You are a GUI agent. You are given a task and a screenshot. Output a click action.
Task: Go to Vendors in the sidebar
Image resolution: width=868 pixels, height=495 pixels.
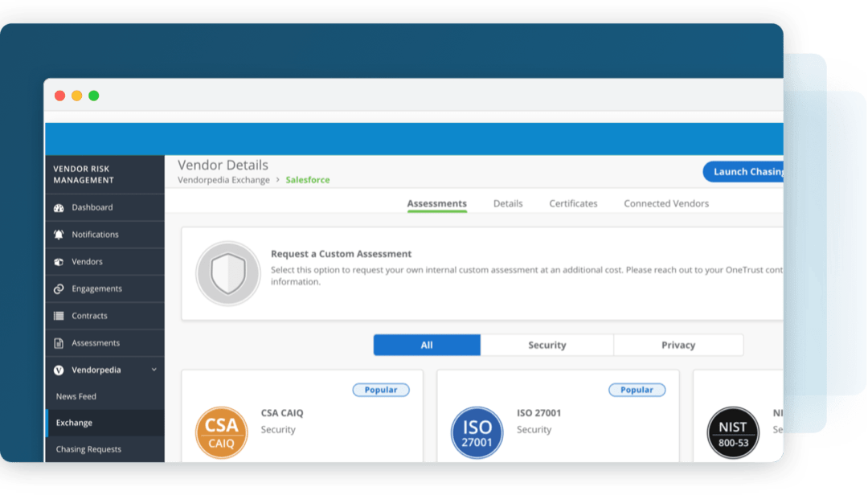pos(105,262)
